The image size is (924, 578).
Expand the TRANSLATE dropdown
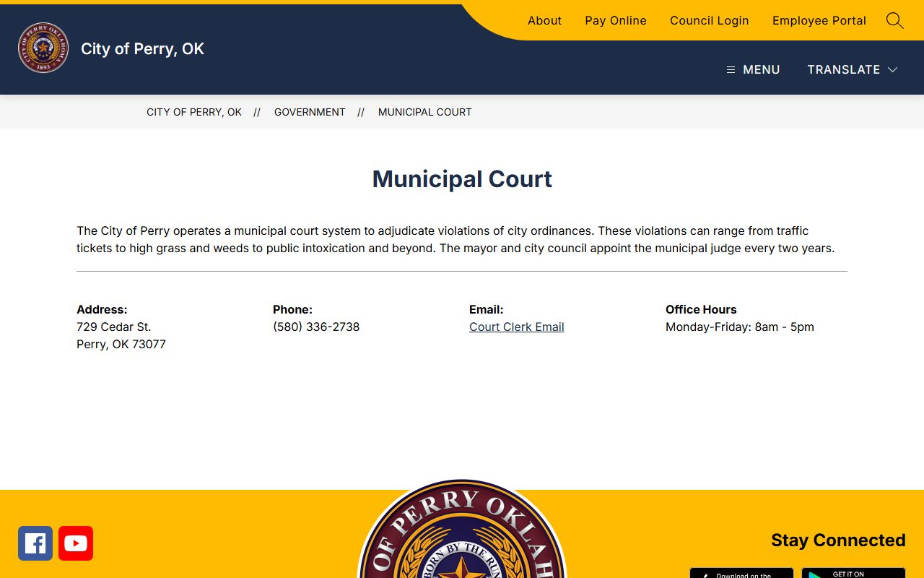click(852, 69)
